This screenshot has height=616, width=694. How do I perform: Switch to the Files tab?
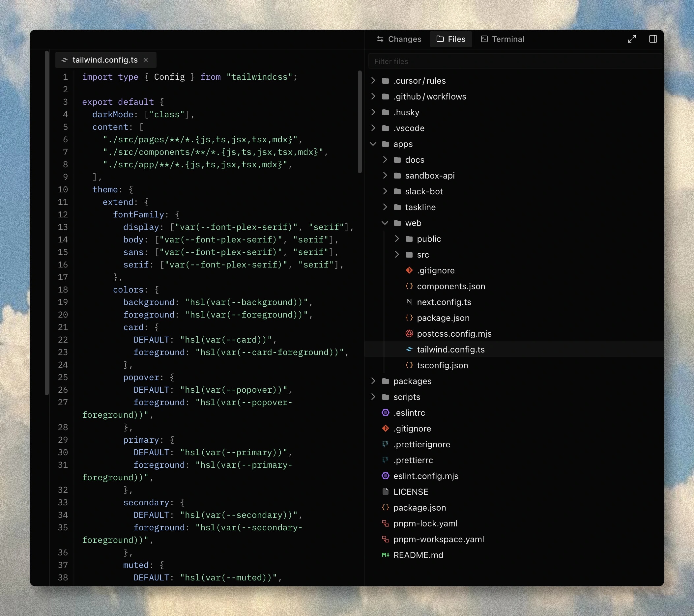[x=450, y=39]
